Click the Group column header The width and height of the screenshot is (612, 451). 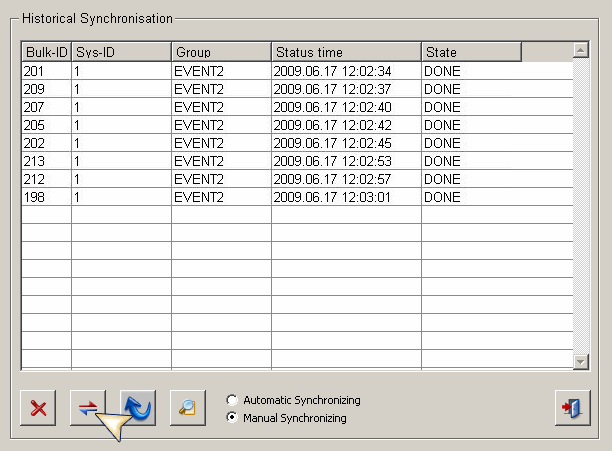pos(221,52)
